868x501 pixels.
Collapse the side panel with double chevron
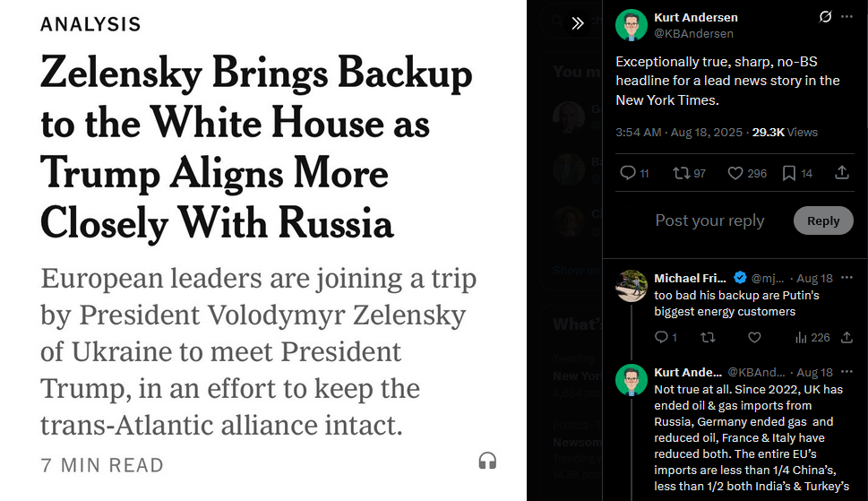[x=578, y=23]
